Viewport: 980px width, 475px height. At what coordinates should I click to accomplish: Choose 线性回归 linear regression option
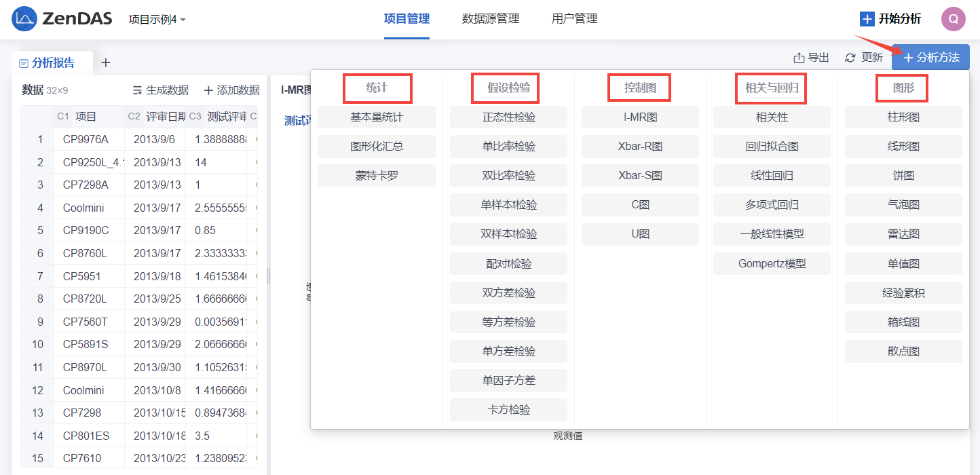(x=772, y=176)
